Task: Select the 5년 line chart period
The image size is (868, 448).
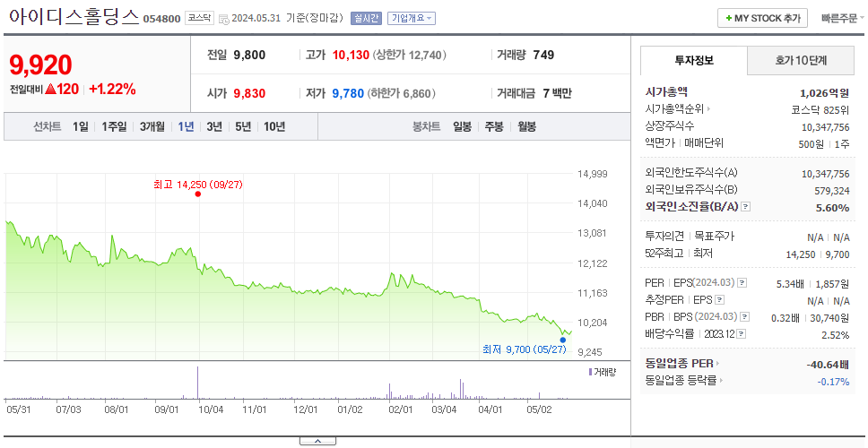Action: [x=243, y=126]
